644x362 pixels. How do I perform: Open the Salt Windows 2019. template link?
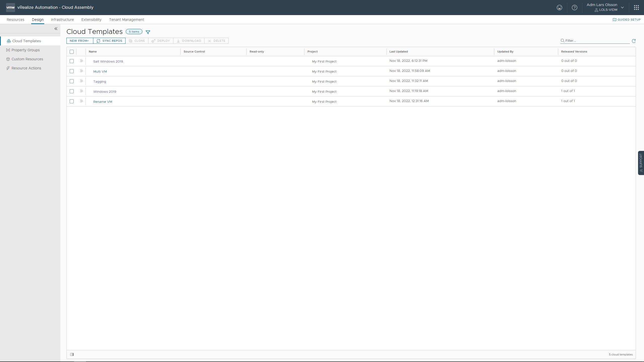(x=108, y=61)
